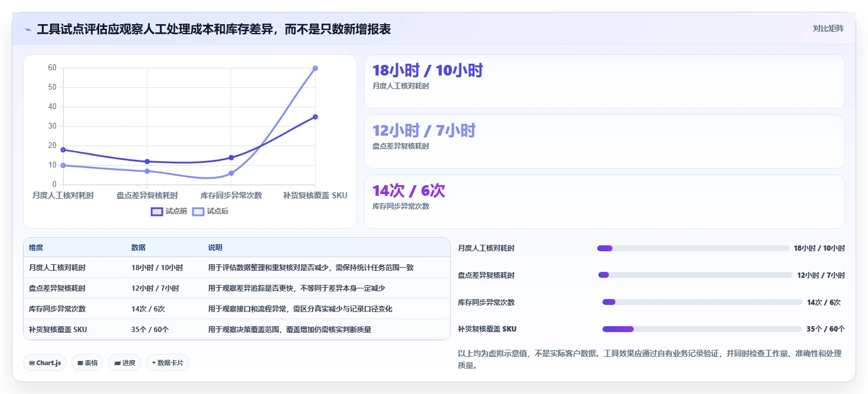Click description starting 用于观察接口和流程异常
This screenshot has height=394, width=868.
[x=300, y=308]
